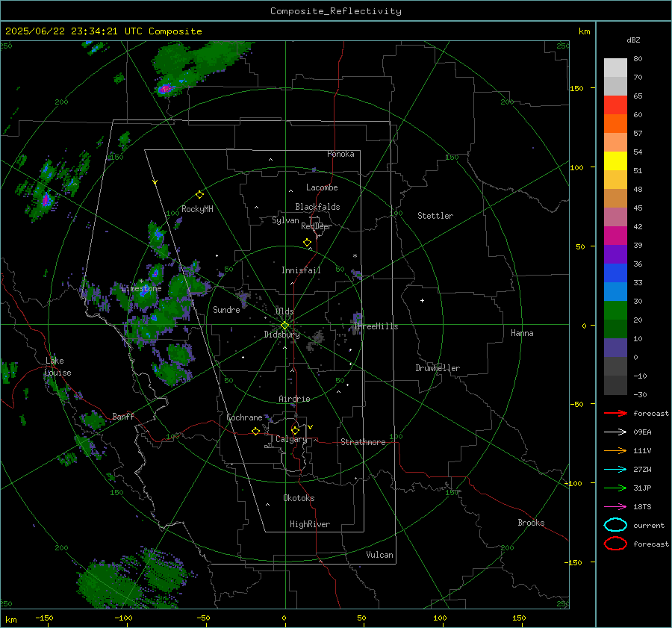Select the 30 dBZ light blue swatch

(615, 291)
